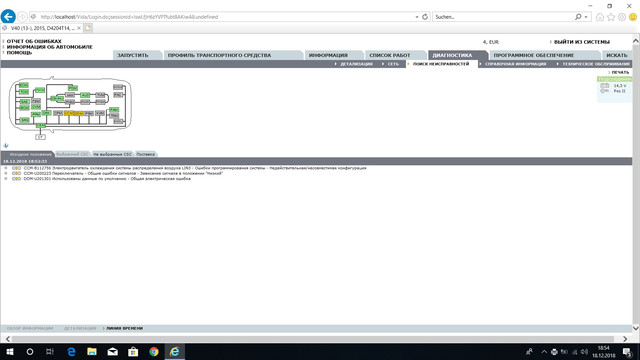
Task: Expand the third fault code row
Action: coord(6,178)
